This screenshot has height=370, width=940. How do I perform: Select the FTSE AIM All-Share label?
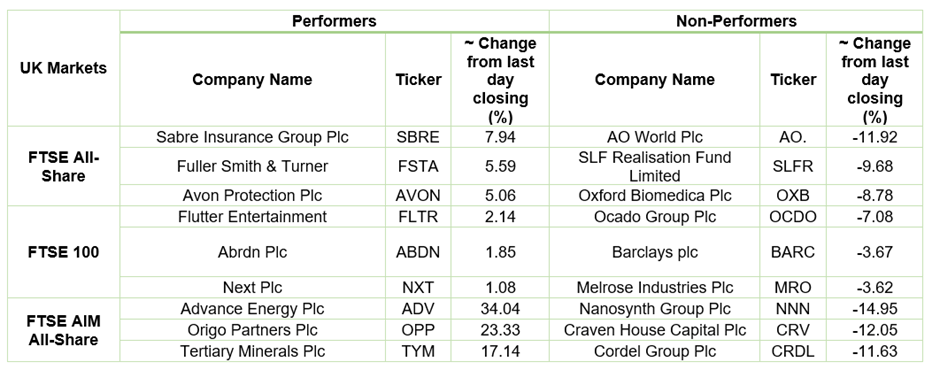point(63,330)
